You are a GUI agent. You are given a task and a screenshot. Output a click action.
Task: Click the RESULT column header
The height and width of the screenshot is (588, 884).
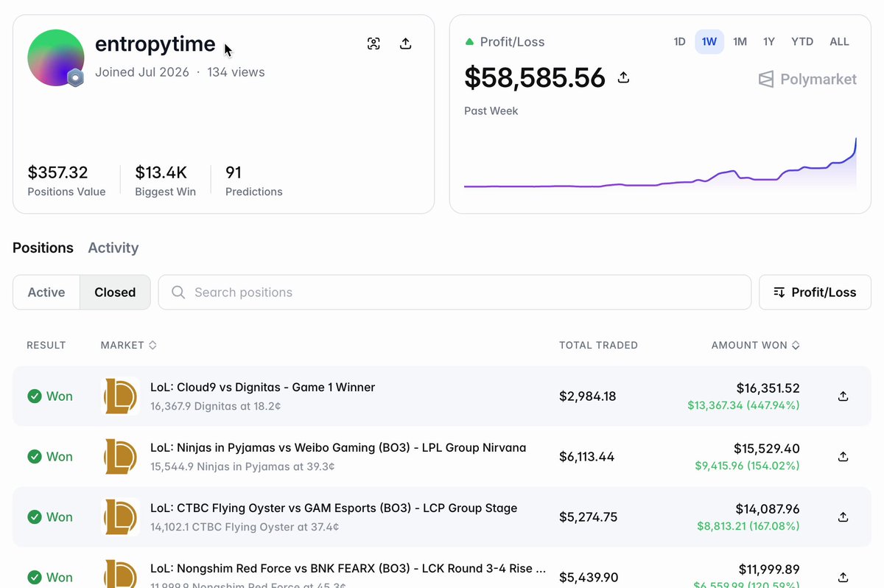(x=46, y=345)
